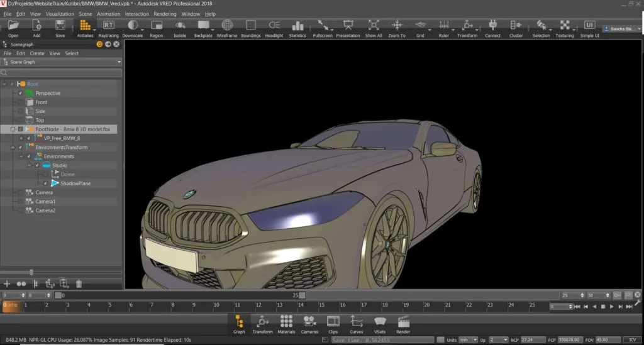Open the Interaction menu
644x345 pixels.
(x=136, y=14)
